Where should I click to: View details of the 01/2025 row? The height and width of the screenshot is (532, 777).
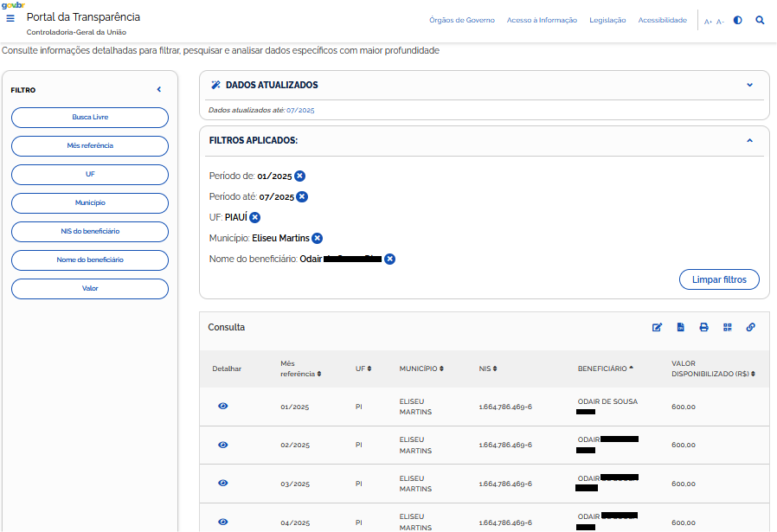(223, 407)
